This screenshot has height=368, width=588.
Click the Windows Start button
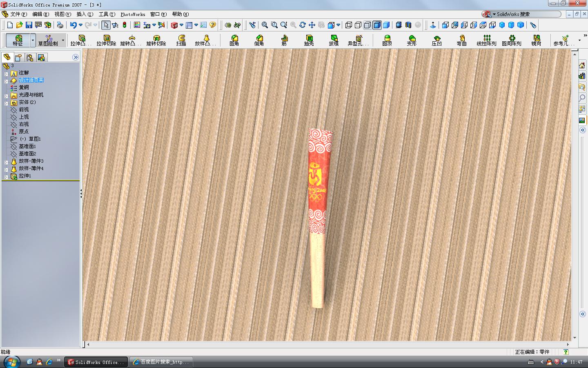[11, 362]
